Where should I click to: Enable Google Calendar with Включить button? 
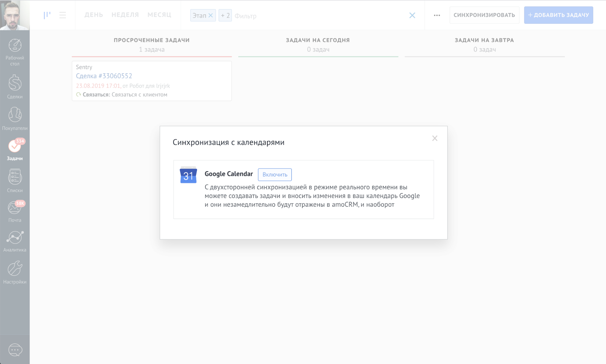pos(275,175)
